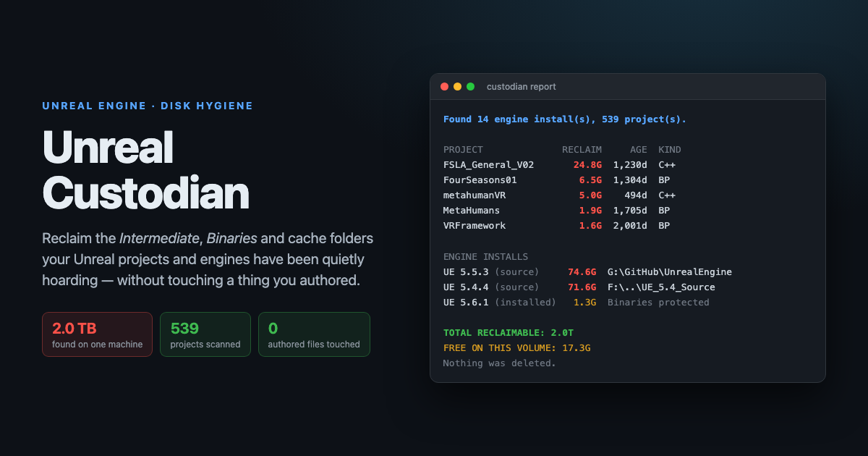Click the 5.0G reclaim value
This screenshot has width=868, height=456.
[590, 195]
